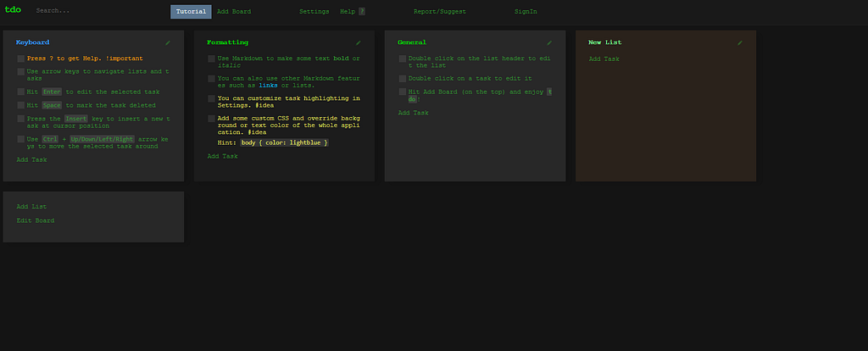Check the 'Hit Enter to edit' task
The image size is (868, 351).
click(x=20, y=92)
